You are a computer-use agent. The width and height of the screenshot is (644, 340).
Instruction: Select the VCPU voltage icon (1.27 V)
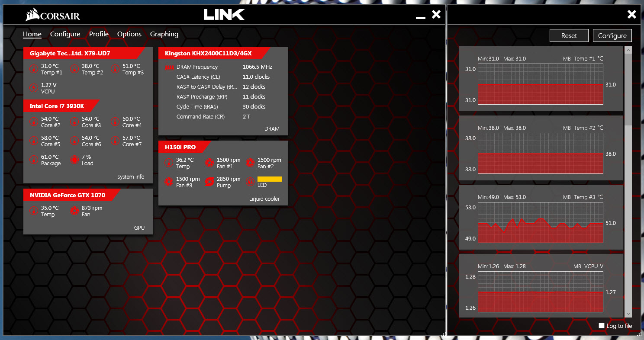tap(34, 88)
